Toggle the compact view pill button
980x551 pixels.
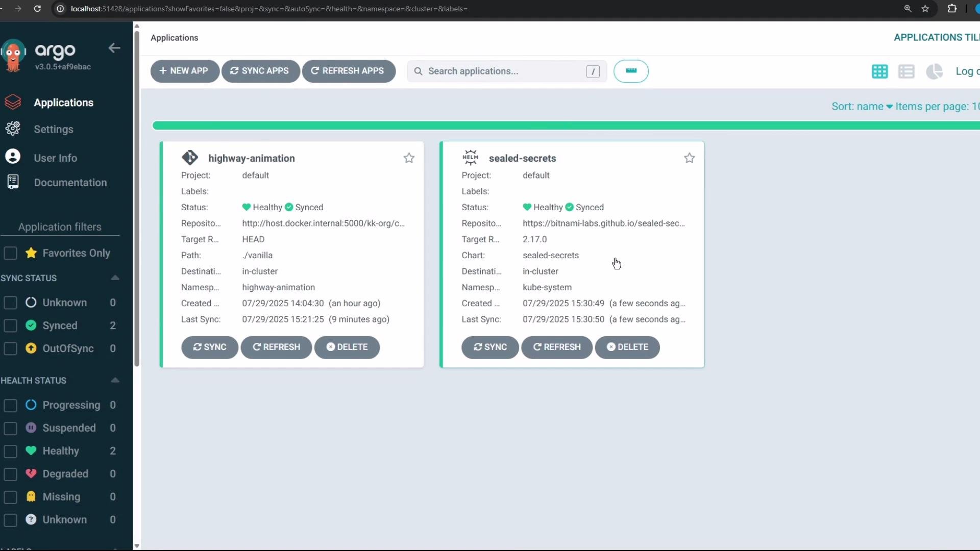point(631,71)
